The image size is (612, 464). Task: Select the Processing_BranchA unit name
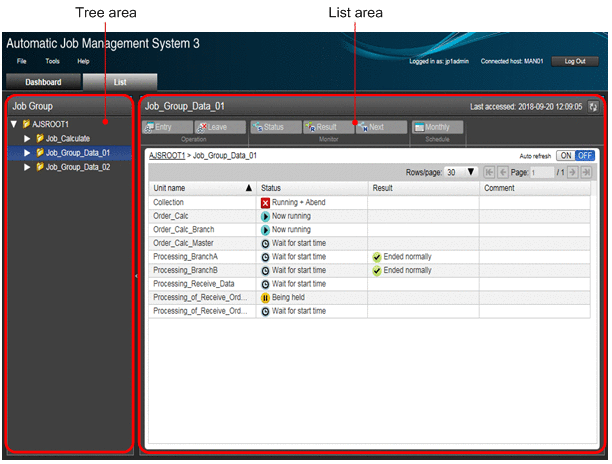(185, 257)
